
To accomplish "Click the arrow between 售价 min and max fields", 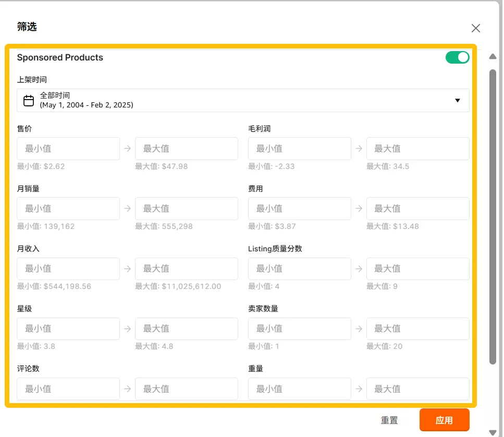I will tap(127, 148).
